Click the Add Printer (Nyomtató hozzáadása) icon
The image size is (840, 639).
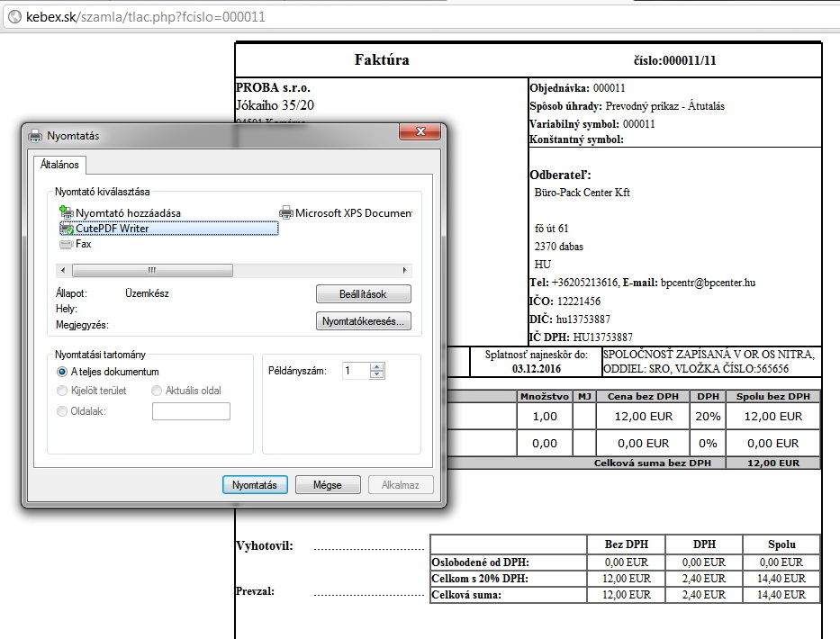coord(67,212)
